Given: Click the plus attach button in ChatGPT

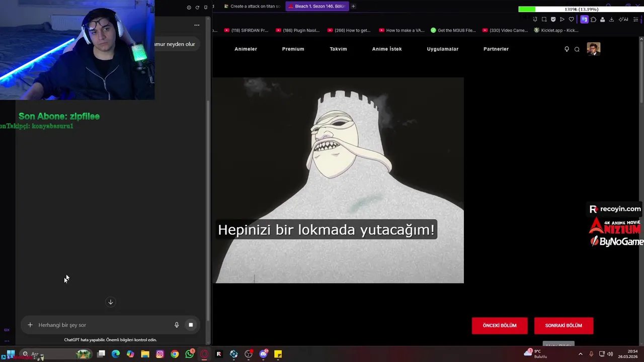Looking at the screenshot, I should [30, 325].
